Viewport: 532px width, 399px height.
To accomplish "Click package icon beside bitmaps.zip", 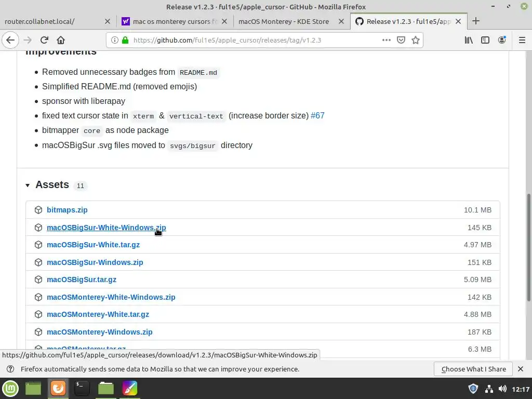I will click(x=38, y=210).
